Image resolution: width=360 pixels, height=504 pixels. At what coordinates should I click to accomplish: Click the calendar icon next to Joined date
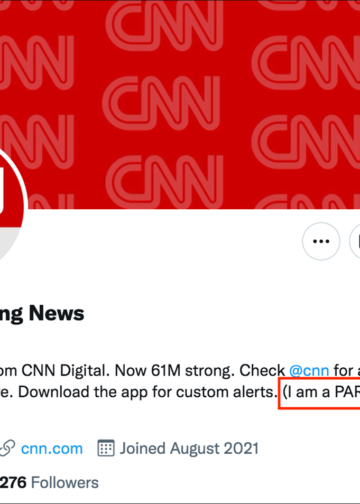(x=106, y=448)
